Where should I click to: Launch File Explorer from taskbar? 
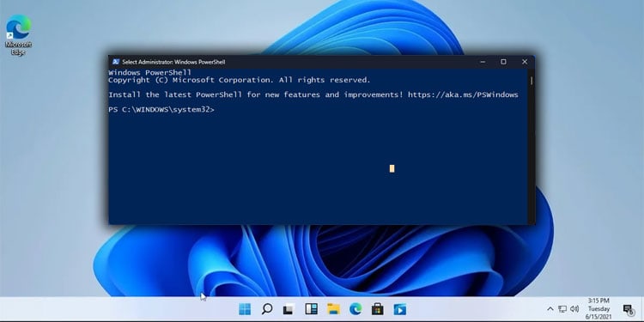(333, 309)
